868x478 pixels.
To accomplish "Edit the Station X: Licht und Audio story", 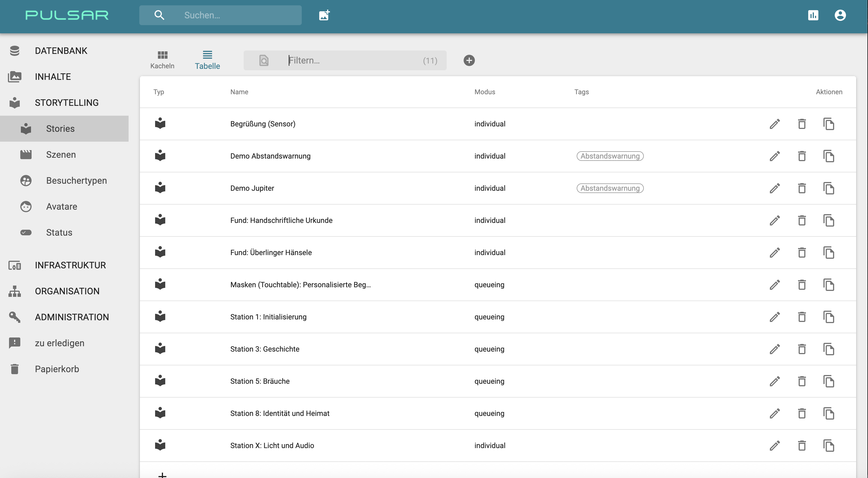I will [775, 445].
